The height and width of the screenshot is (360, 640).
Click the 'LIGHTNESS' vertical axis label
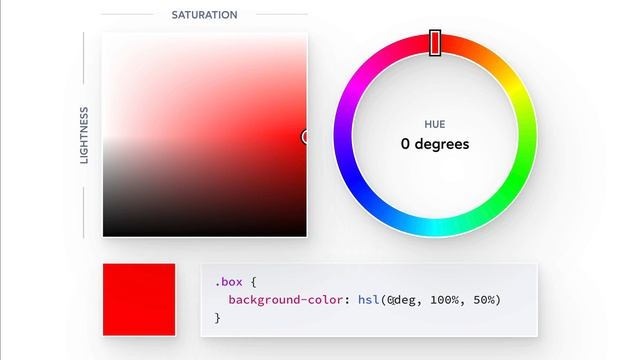[x=84, y=136]
